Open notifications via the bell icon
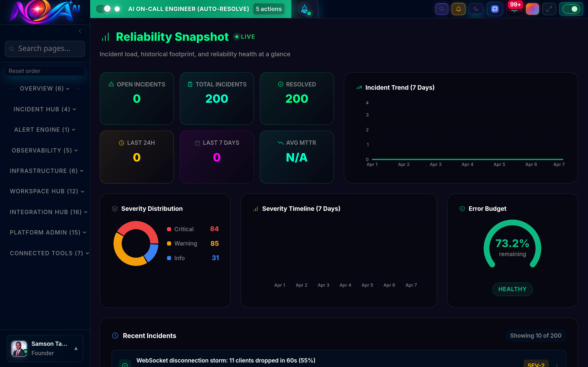This screenshot has width=588, height=367. (459, 9)
